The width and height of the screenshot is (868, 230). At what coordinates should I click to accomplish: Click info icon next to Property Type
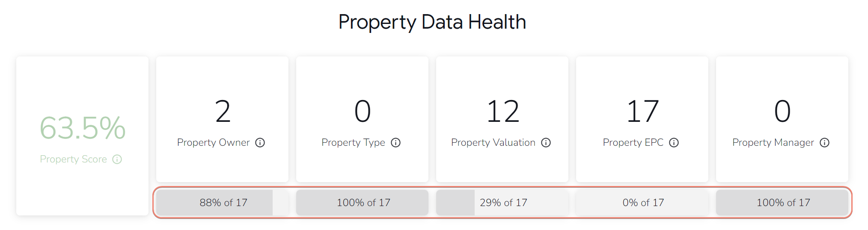pos(395,143)
